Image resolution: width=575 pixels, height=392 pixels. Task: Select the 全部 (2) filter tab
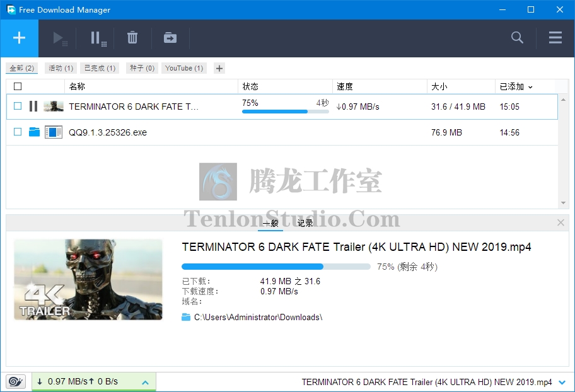tap(22, 68)
